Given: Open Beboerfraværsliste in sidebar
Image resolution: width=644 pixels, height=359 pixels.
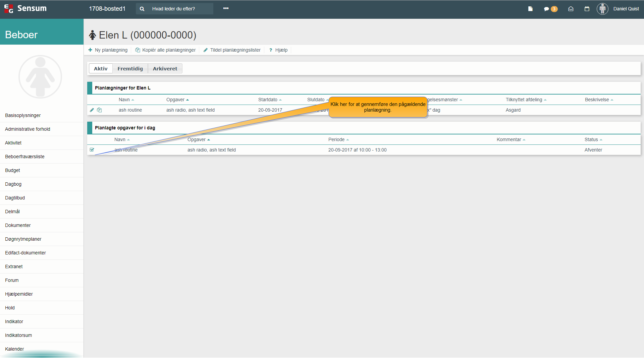Looking at the screenshot, I should [x=42, y=157].
